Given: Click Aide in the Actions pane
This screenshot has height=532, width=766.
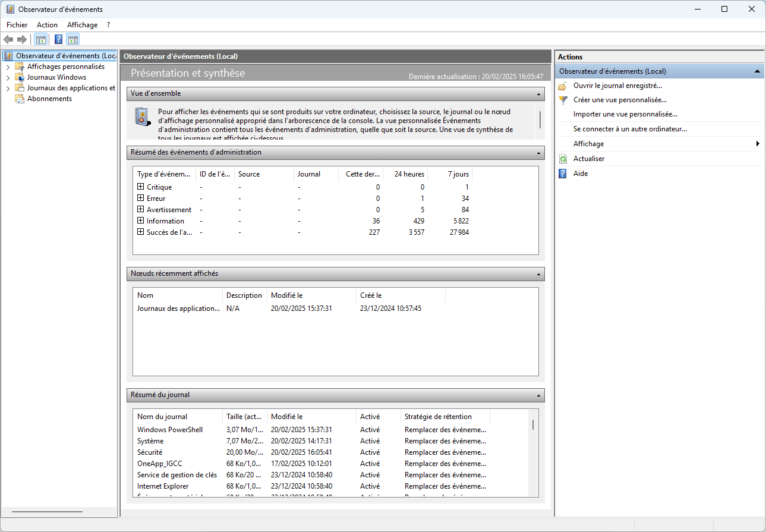Looking at the screenshot, I should click(581, 174).
